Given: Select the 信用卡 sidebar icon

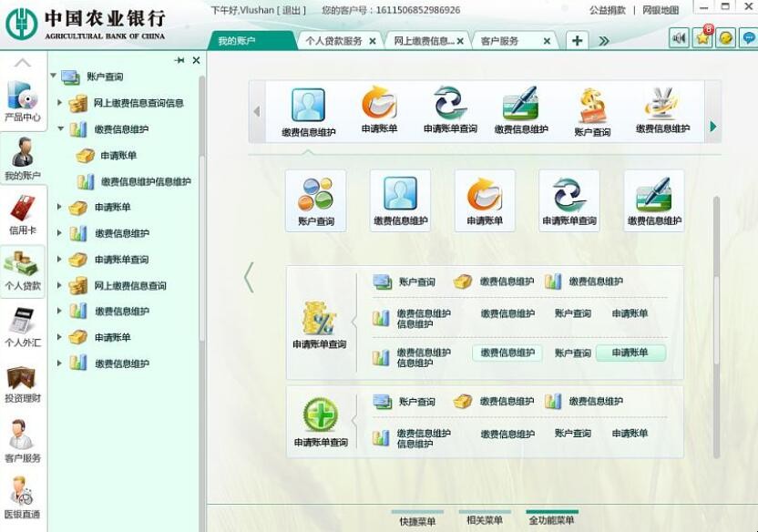Looking at the screenshot, I should [23, 214].
